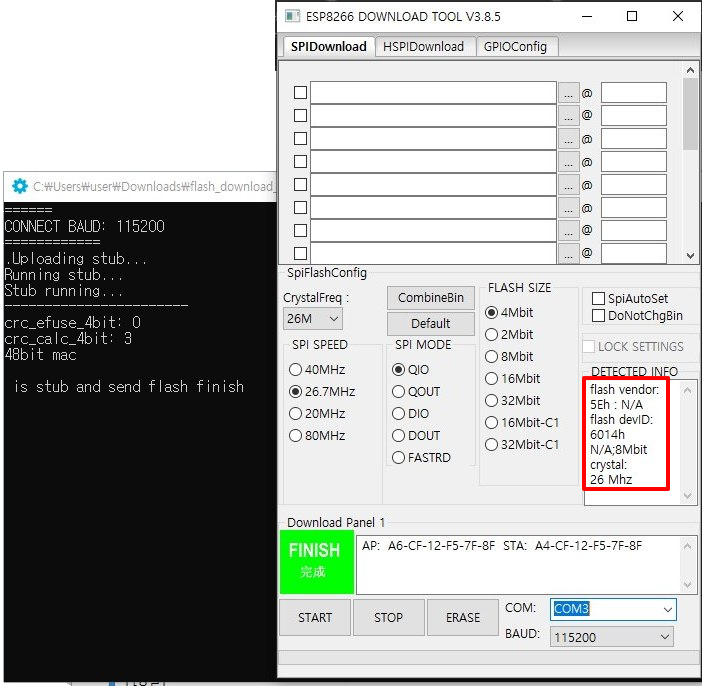
Task: Click the detected info scroll up arrow
Action: coord(687,390)
